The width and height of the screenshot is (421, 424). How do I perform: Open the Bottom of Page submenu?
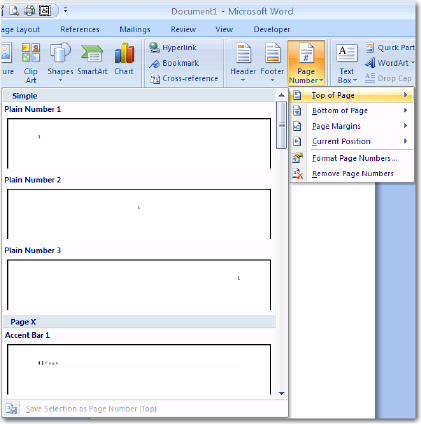(351, 111)
